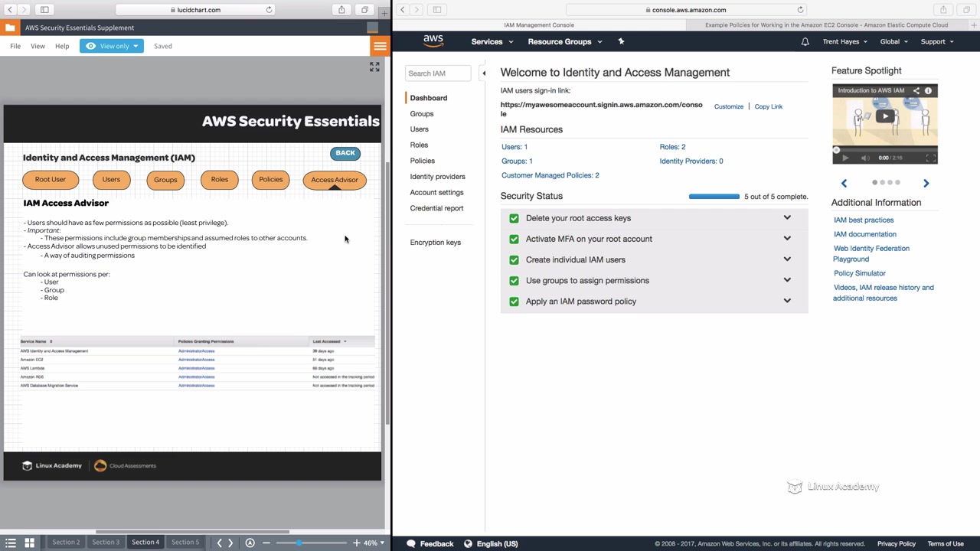
Task: Select the Roles button in diagram
Action: tap(220, 180)
